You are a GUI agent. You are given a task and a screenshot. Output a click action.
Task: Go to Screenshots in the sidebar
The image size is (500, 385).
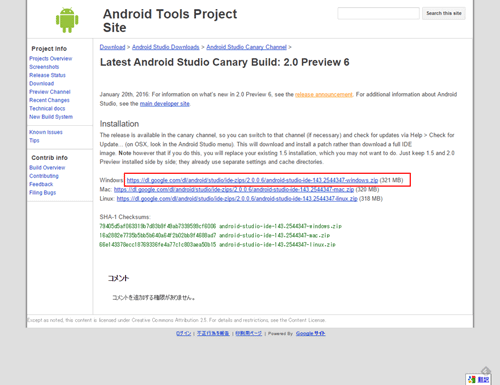pyautogui.click(x=44, y=67)
